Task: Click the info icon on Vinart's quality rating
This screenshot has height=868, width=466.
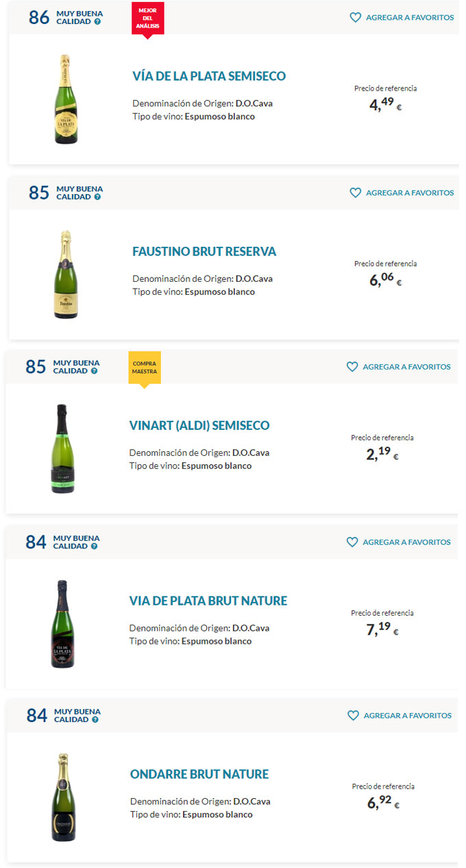Action: coord(94,371)
